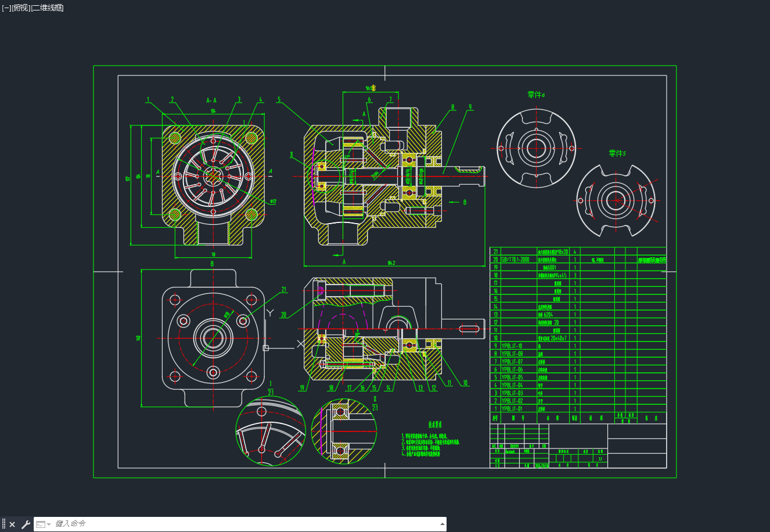Select the 零件6 label text

[536, 95]
